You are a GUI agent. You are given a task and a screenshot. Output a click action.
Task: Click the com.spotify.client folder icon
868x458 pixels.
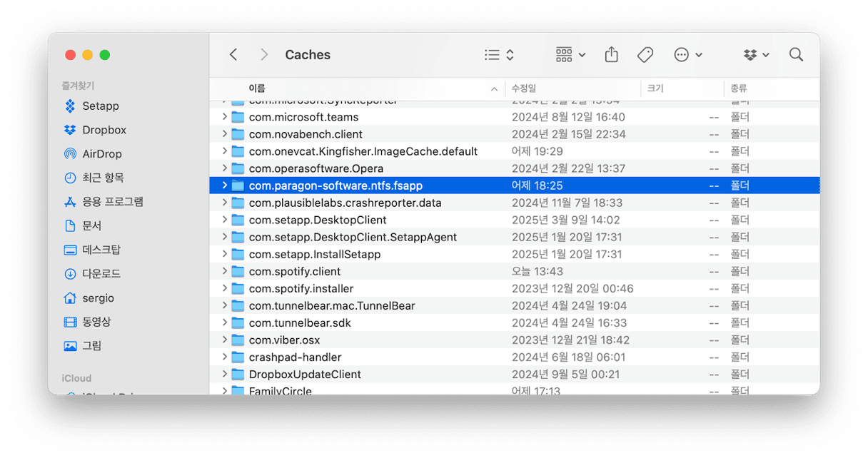coord(238,271)
